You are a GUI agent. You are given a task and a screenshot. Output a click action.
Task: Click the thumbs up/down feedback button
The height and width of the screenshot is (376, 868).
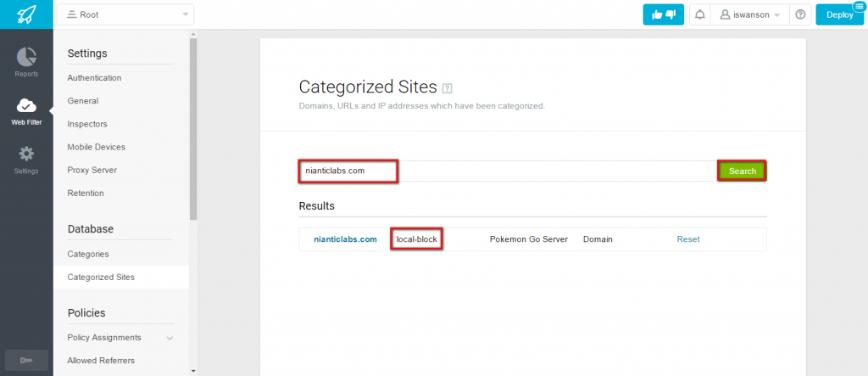[663, 15]
